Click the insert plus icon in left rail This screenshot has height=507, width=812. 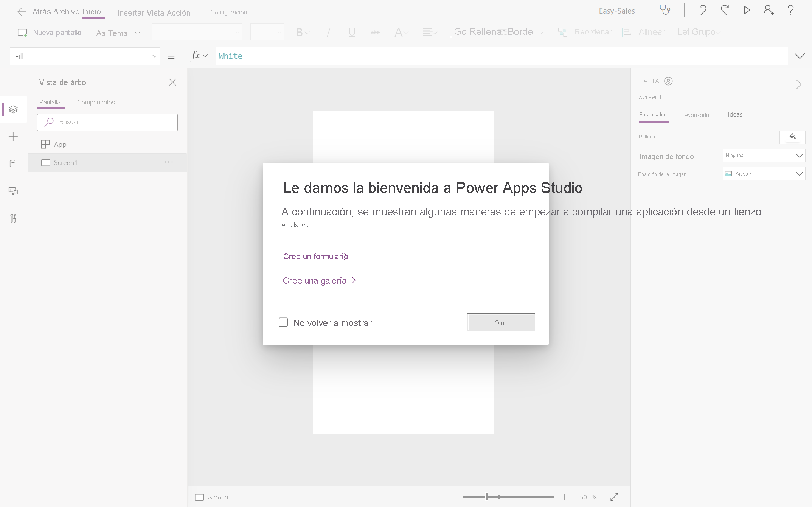(x=13, y=137)
